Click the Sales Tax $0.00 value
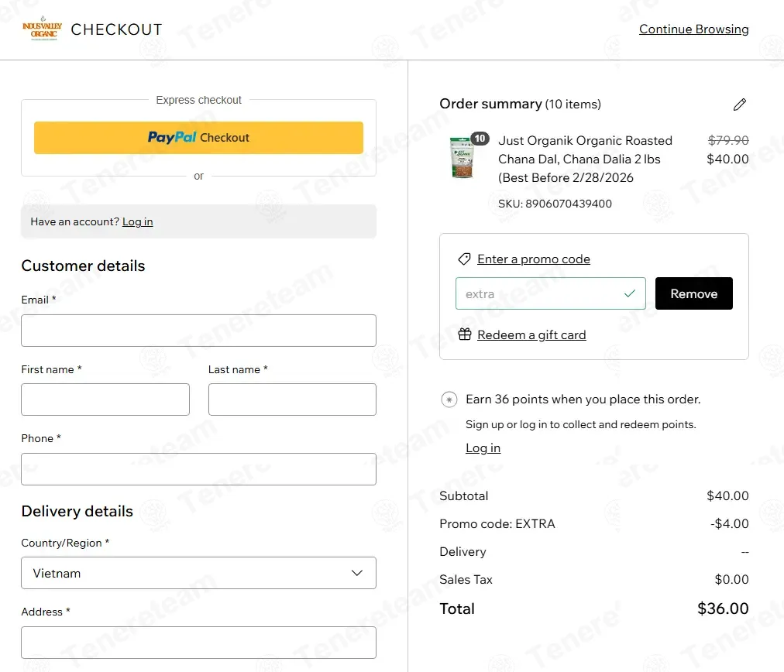The height and width of the screenshot is (672, 784). [x=731, y=580]
